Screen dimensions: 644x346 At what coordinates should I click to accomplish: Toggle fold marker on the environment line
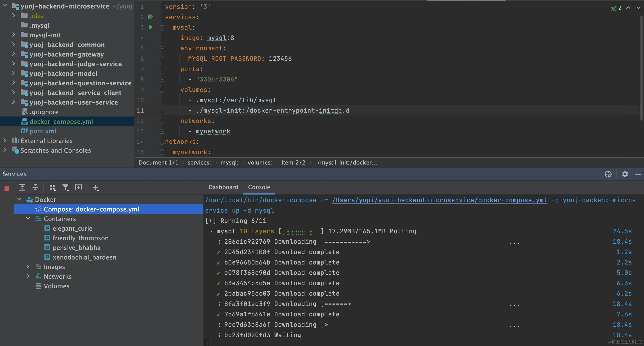[162, 48]
